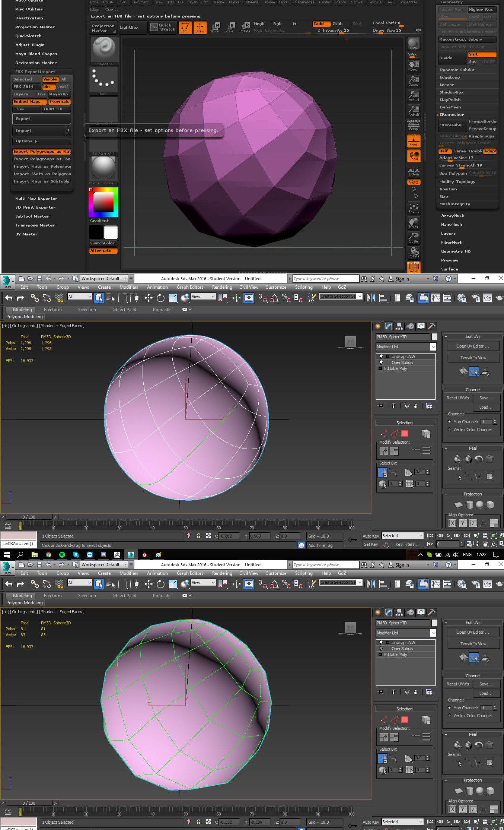
Task: Click the FBX Import button in ZBrush
Action: (38, 131)
